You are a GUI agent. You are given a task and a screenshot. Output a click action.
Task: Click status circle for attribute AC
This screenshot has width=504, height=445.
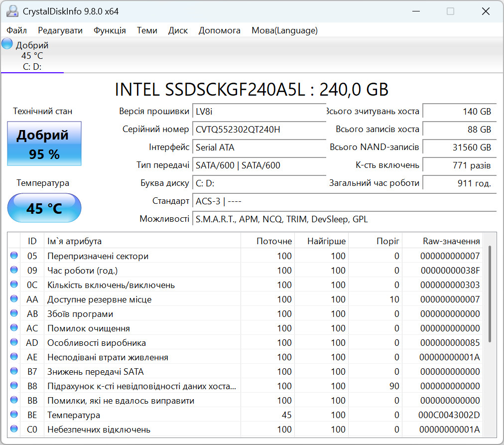click(14, 327)
